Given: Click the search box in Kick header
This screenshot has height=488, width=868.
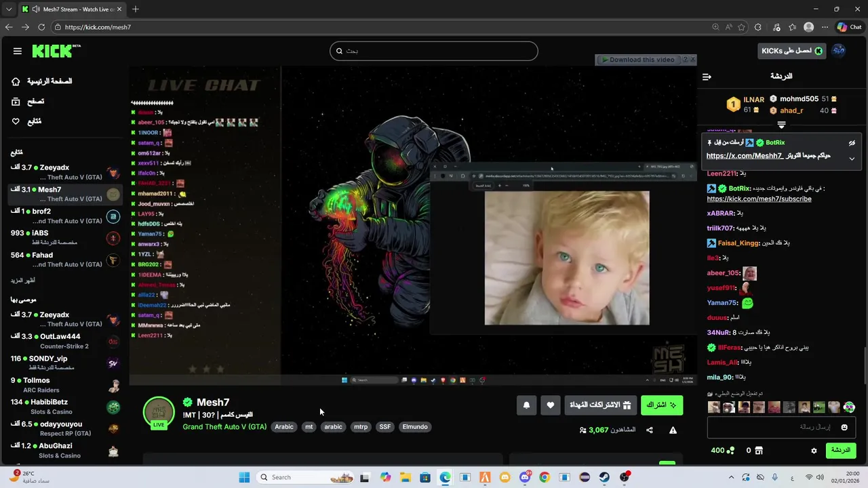Looking at the screenshot, I should [434, 51].
